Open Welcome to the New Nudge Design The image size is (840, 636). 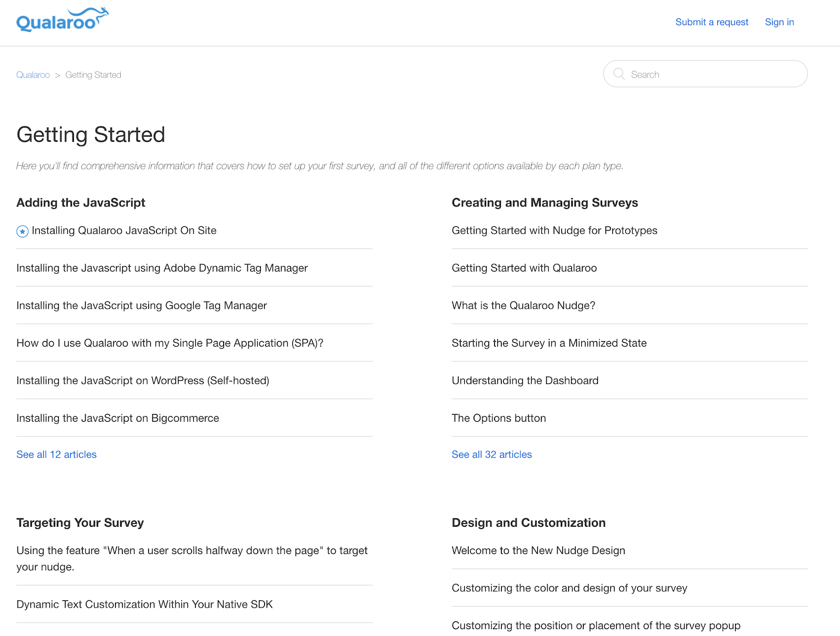point(538,550)
